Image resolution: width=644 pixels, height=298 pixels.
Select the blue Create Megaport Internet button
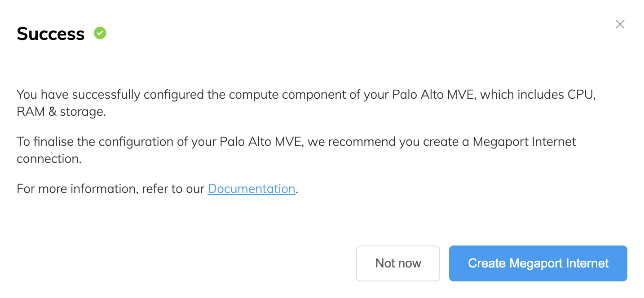click(x=538, y=263)
